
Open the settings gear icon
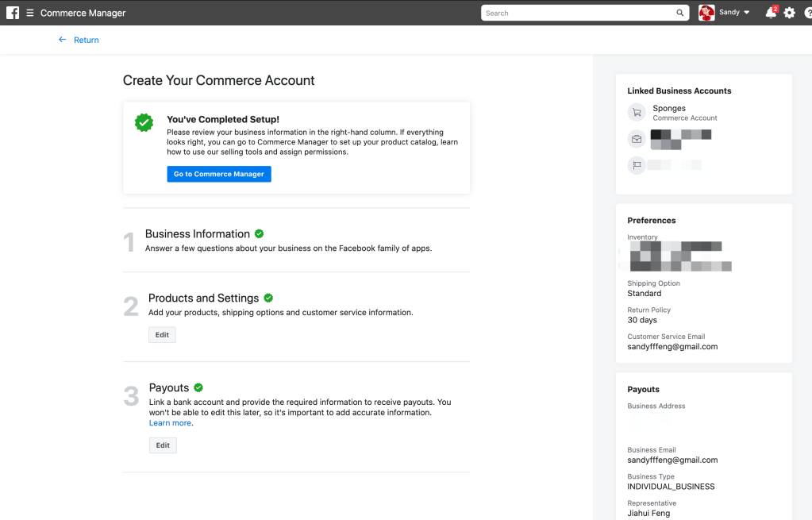[x=789, y=13]
